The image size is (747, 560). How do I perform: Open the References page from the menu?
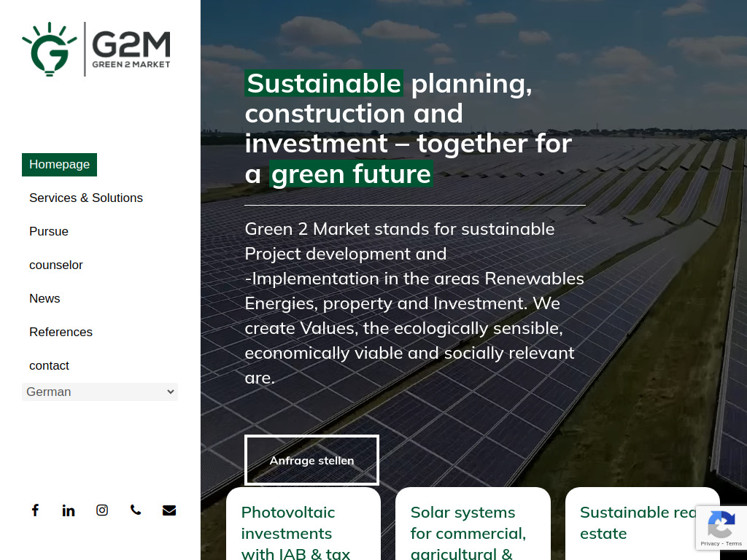click(x=61, y=332)
